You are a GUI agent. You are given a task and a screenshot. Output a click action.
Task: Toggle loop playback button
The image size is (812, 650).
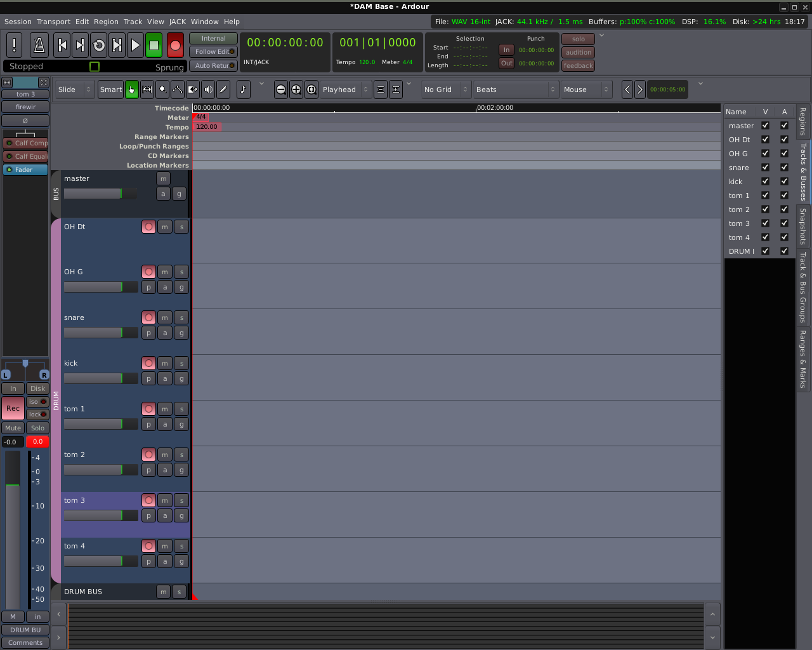99,45
